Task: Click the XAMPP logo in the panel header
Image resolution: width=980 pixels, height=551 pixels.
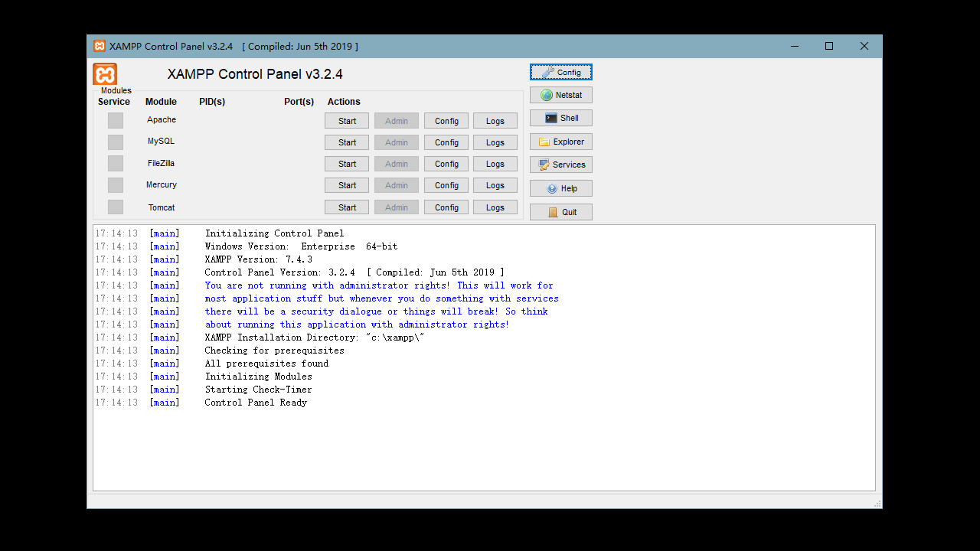Action: [105, 74]
